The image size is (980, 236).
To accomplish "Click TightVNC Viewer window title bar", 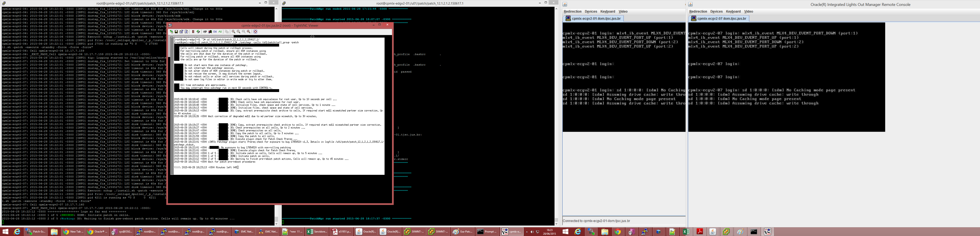I will (x=280, y=26).
